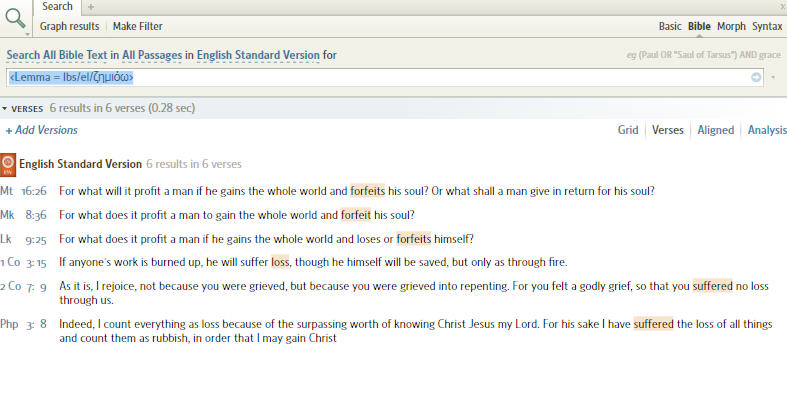Open dropdown arrow under search icon
The height and width of the screenshot is (412, 787).
pyautogui.click(x=27, y=35)
